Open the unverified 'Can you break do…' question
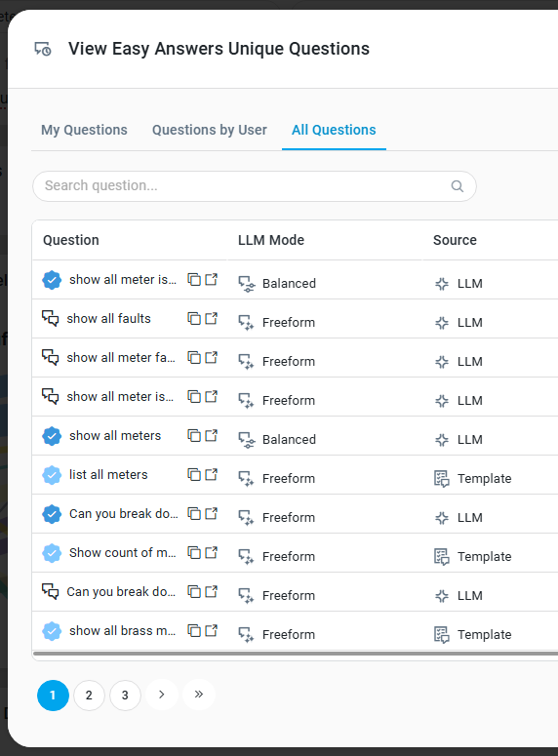Screen dimensions: 558x756 (212, 592)
